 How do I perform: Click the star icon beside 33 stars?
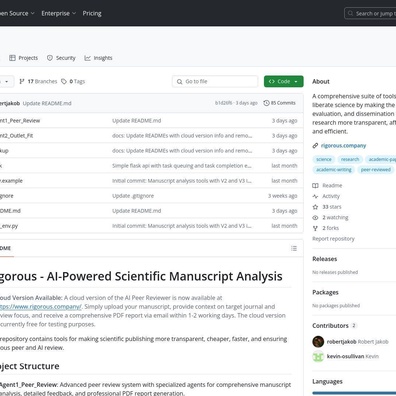[315, 207]
